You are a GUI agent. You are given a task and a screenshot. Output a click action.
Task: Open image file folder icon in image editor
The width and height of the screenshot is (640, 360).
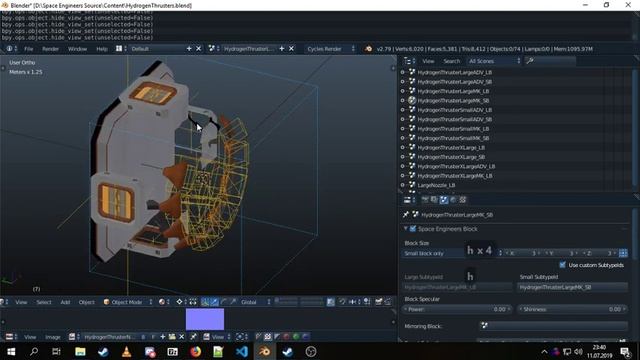[172, 337]
